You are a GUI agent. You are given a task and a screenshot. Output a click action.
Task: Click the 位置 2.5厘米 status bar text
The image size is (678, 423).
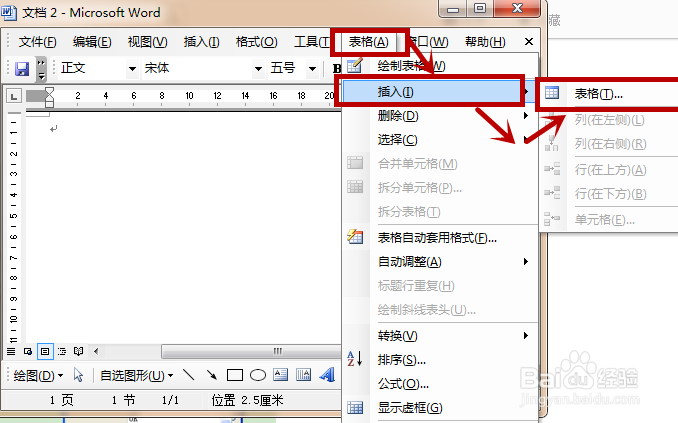tap(247, 400)
